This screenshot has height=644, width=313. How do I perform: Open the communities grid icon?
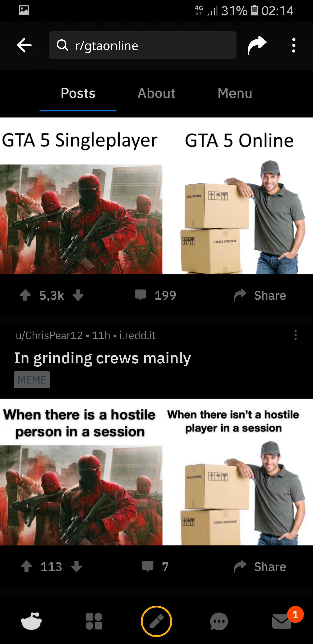pos(94,621)
